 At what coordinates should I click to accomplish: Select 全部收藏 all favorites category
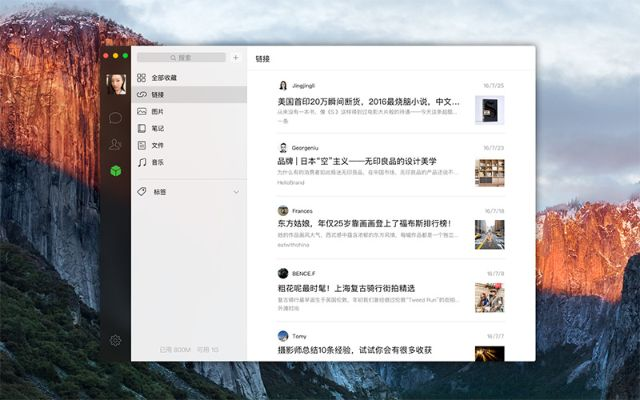tap(164, 77)
